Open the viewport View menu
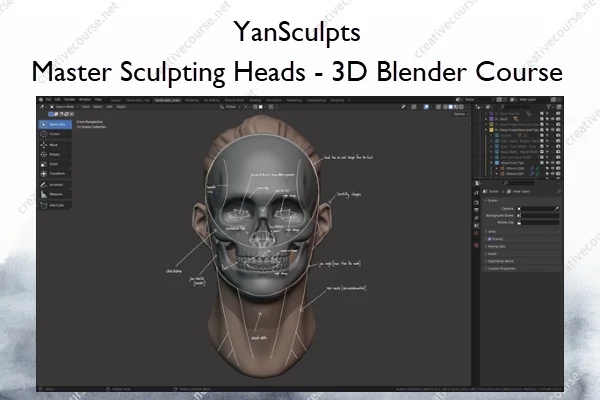This screenshot has width=600, height=400. tap(86, 107)
